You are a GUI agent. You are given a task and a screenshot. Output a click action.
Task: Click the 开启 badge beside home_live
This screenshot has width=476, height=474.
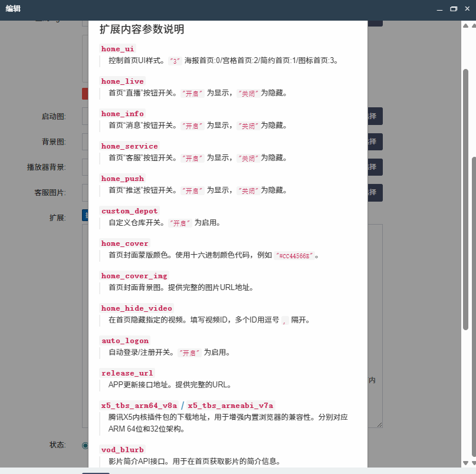point(192,93)
